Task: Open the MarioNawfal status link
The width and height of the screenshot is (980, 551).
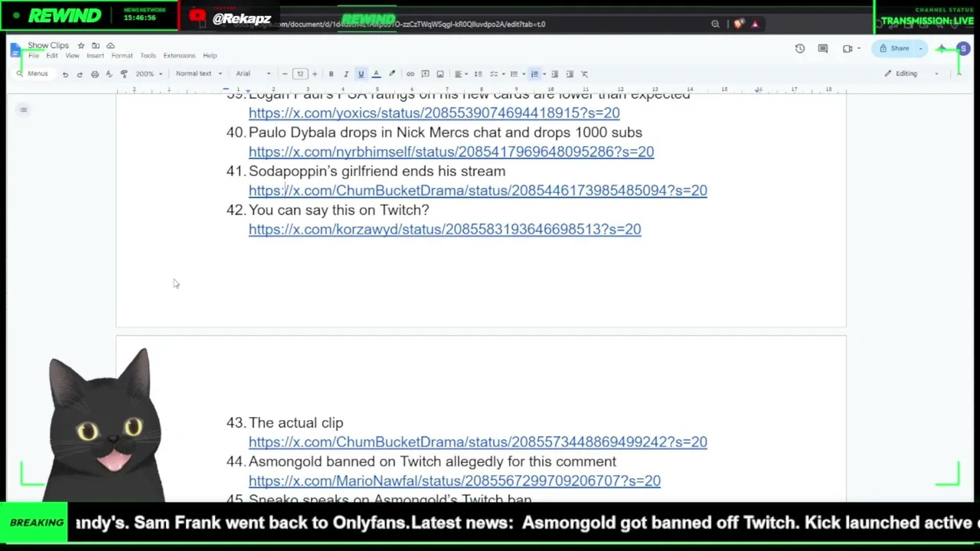Action: [x=455, y=481]
